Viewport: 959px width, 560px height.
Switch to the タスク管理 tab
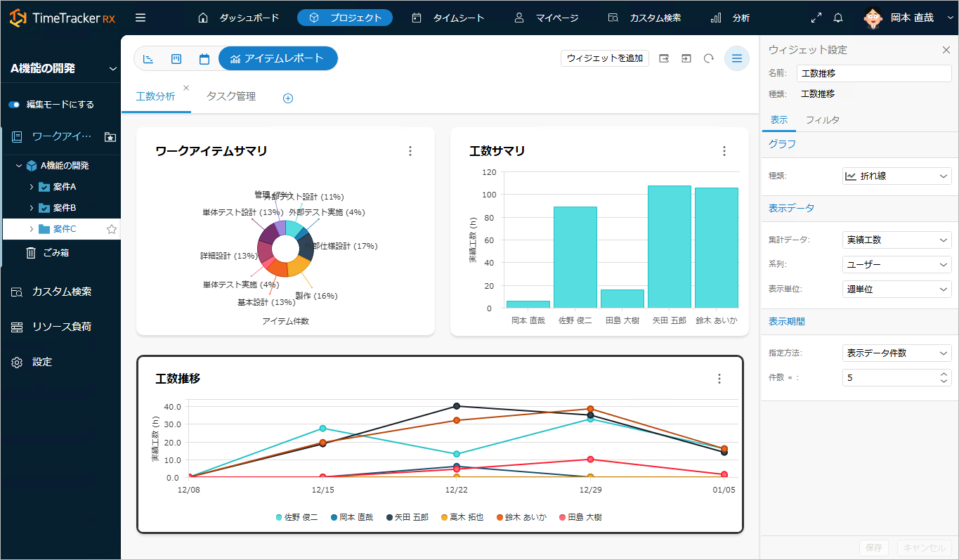[x=231, y=97]
